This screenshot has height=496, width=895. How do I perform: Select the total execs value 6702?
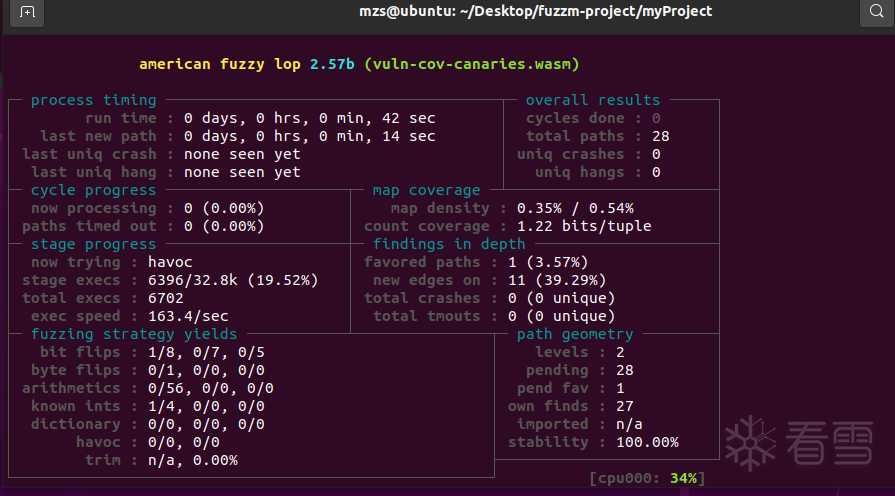[166, 298]
